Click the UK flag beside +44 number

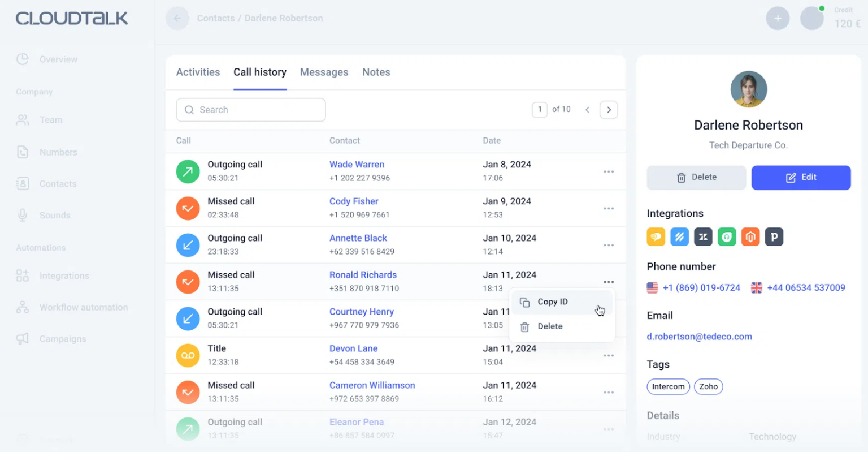[757, 287]
